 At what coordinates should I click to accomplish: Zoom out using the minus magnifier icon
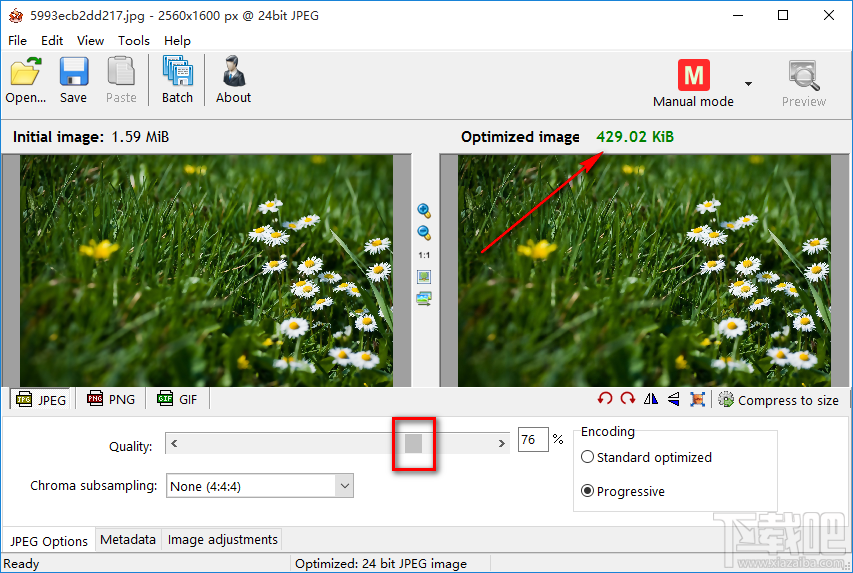[424, 233]
